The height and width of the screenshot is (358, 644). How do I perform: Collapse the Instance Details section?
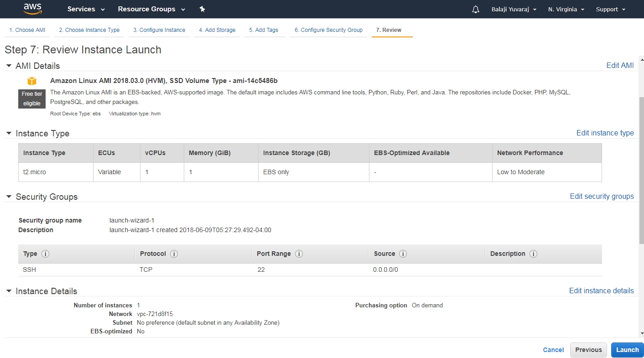tap(9, 291)
